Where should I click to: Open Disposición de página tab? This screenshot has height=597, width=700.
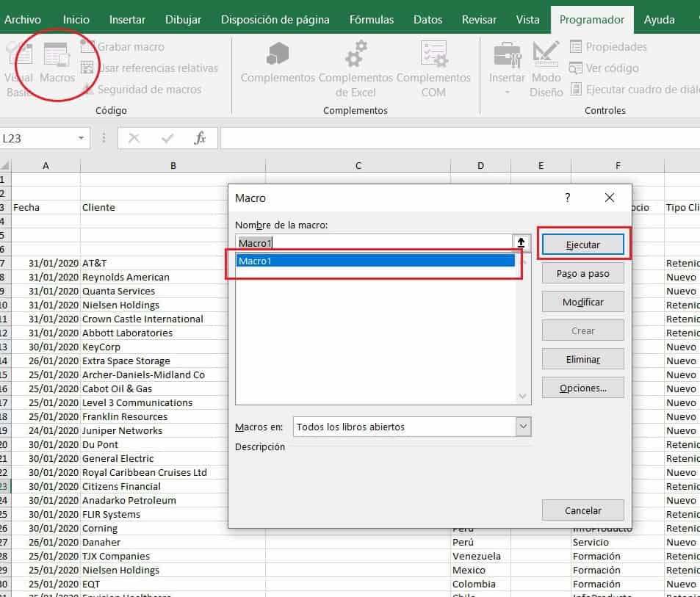click(275, 20)
